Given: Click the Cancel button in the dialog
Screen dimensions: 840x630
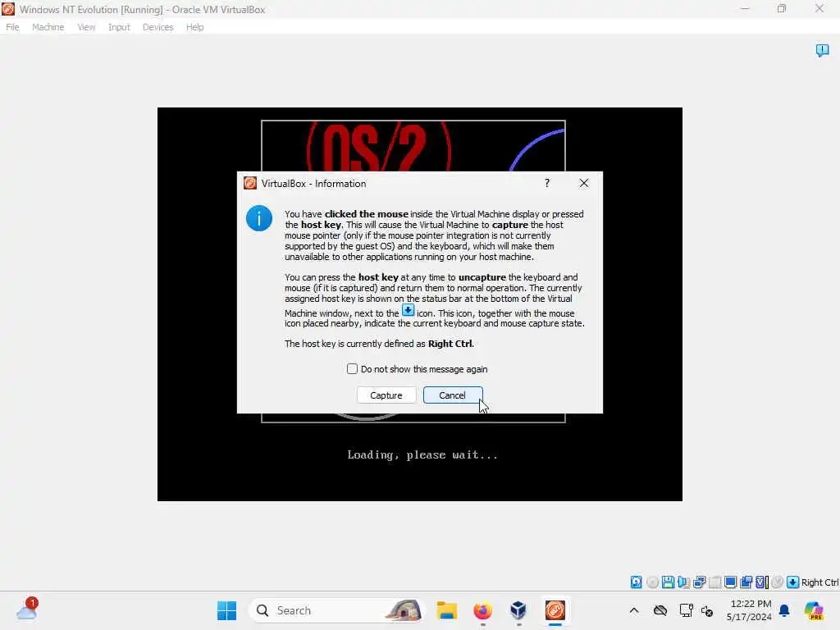Looking at the screenshot, I should 452,395.
